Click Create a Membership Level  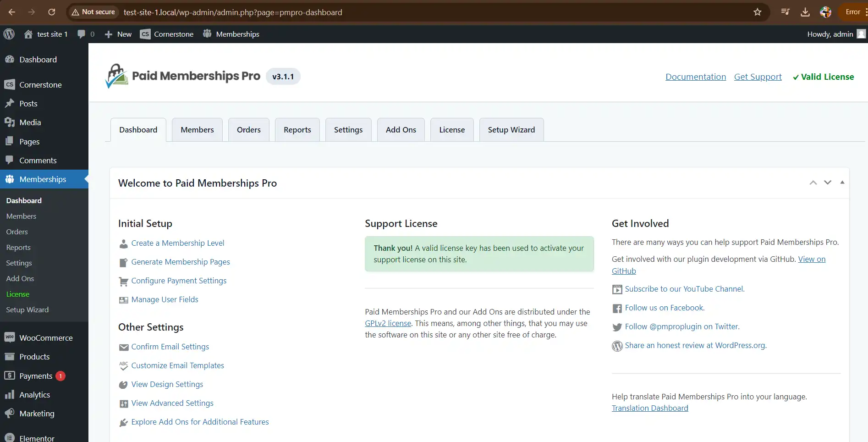(178, 243)
